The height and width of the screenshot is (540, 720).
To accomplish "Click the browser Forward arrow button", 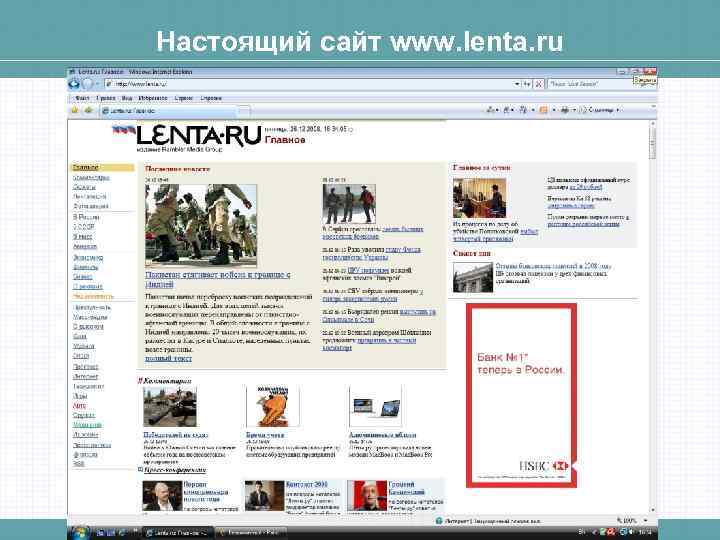I will [87, 84].
